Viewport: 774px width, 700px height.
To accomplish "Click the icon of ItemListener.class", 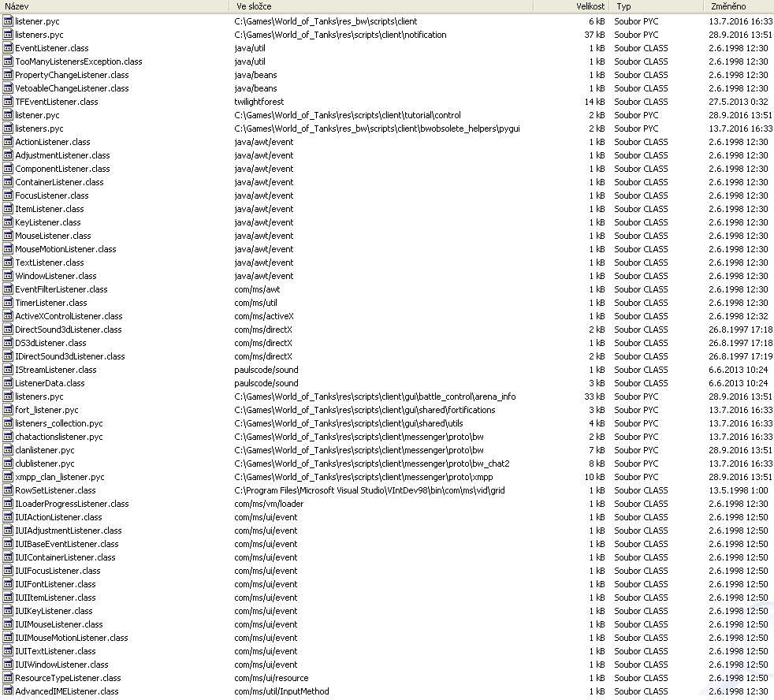I will click(7, 208).
